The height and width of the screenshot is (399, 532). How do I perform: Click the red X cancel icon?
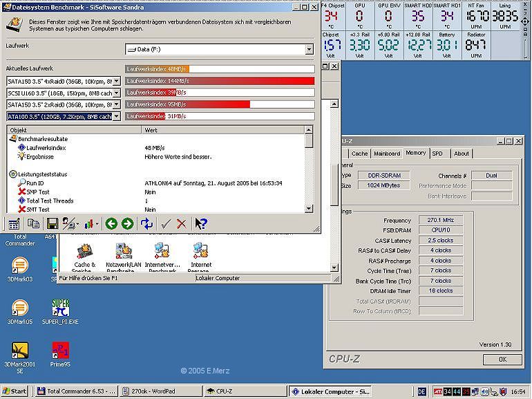(182, 224)
